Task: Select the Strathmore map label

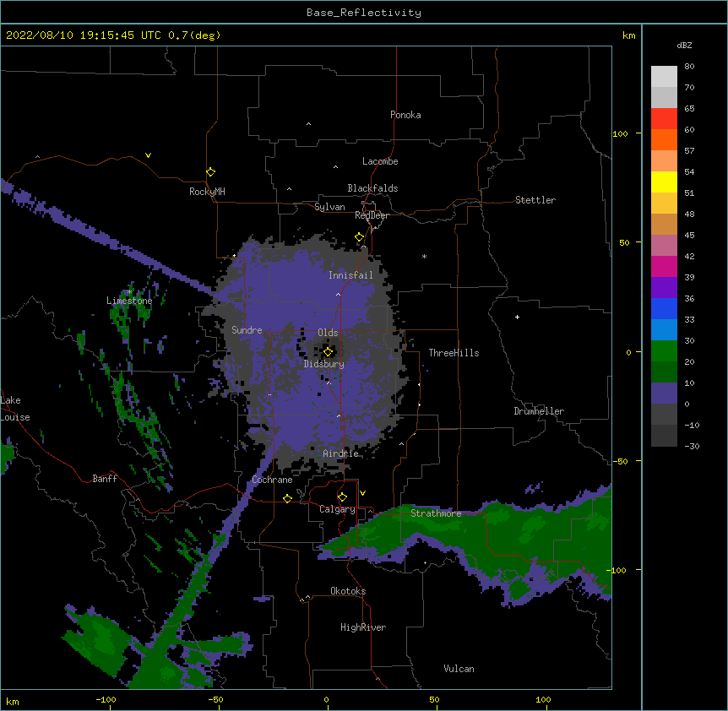Action: click(436, 513)
